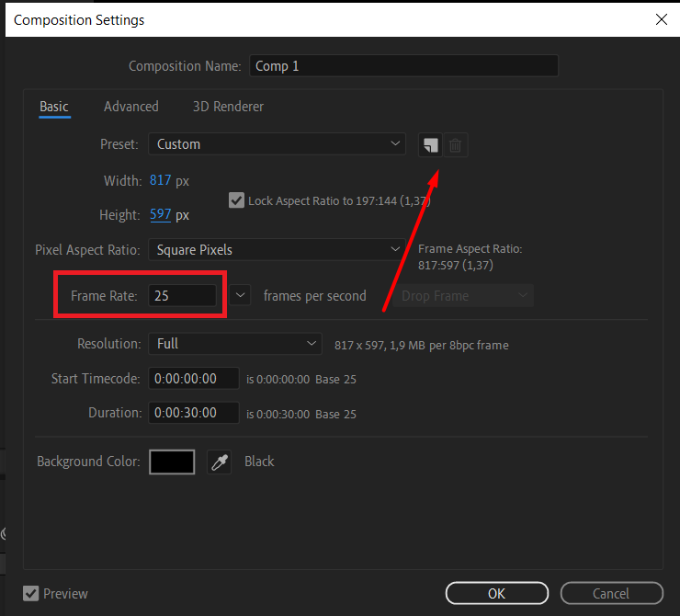Screen dimensions: 680x616
Task: Click 'is 0:00:30:00 Base 25' text
Action: coord(301,415)
